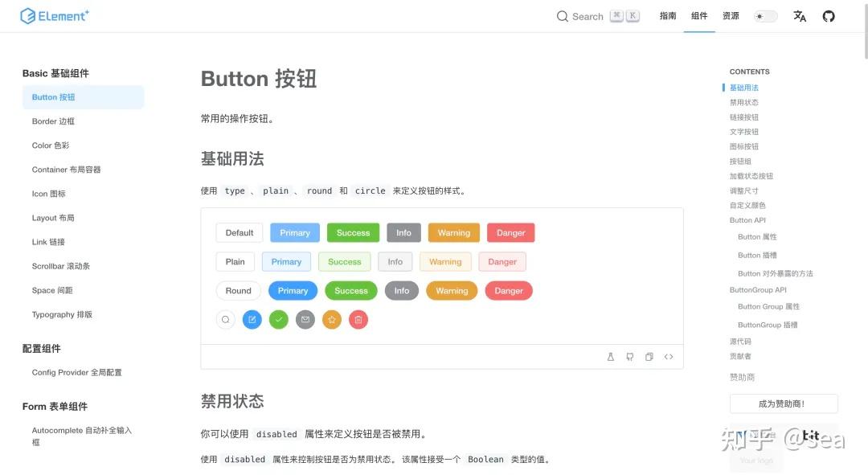This screenshot has height=475, width=868.
Task: Click the round Success button
Action: 351,291
